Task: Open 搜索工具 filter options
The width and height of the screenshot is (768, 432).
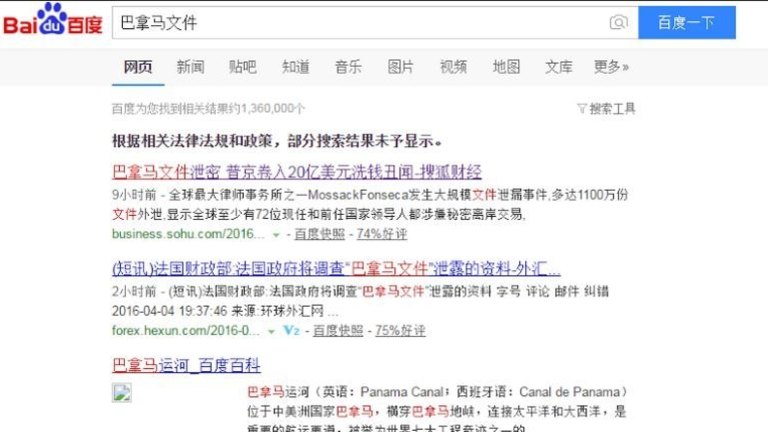Action: [606, 108]
